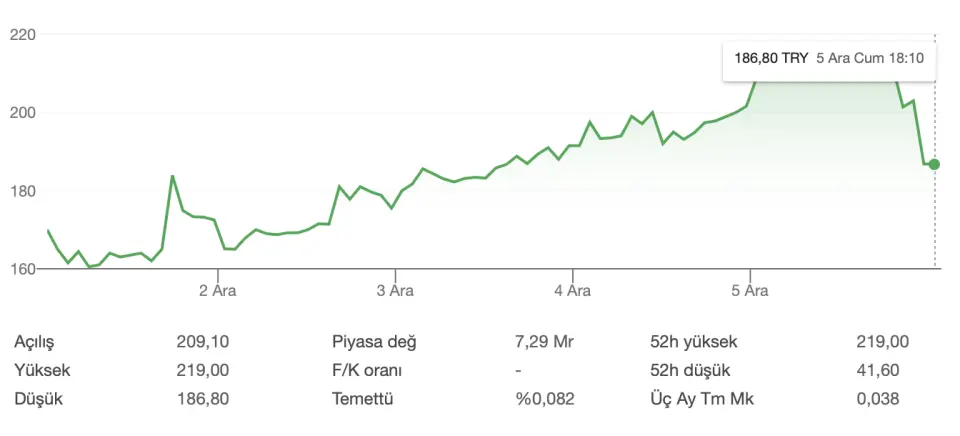Screen dimensions: 960x436
Task: Click the Piyasa değ label
Action: pyautogui.click(x=374, y=342)
